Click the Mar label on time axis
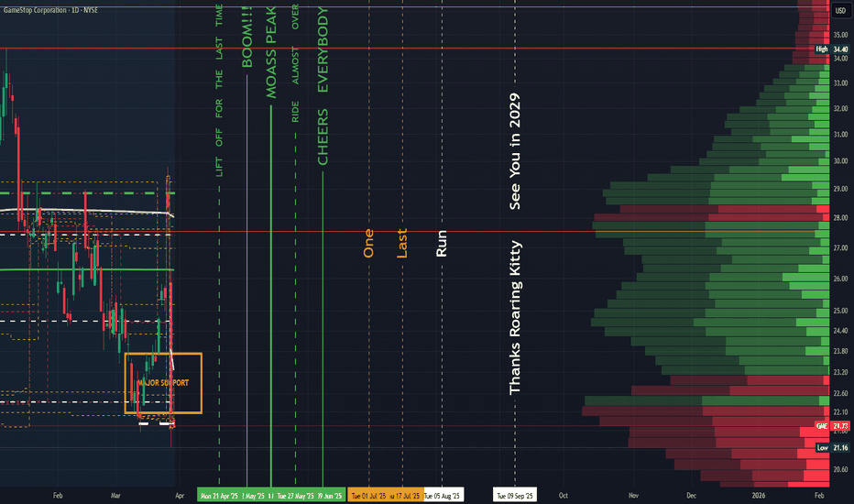 click(x=115, y=495)
